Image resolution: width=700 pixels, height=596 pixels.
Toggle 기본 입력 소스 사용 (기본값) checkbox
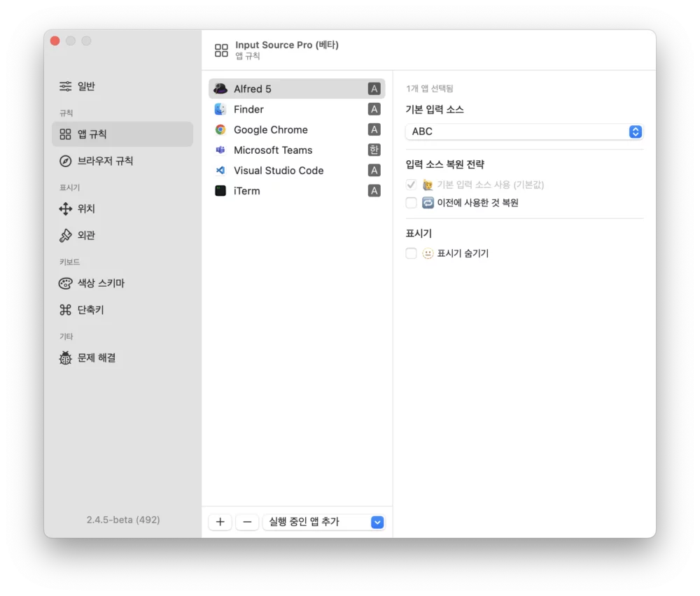412,185
